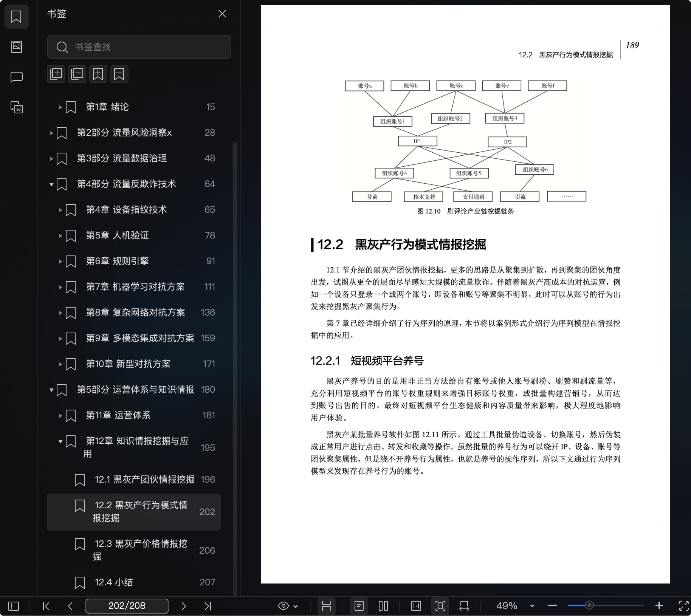Open the bookmarks panel icon in sidebar
Screen dimensions: 691x616
16,17
